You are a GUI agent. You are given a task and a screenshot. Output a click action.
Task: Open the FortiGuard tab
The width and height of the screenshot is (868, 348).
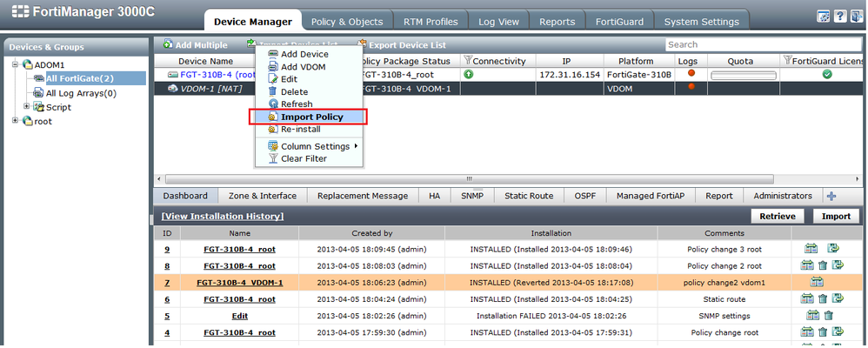[619, 22]
